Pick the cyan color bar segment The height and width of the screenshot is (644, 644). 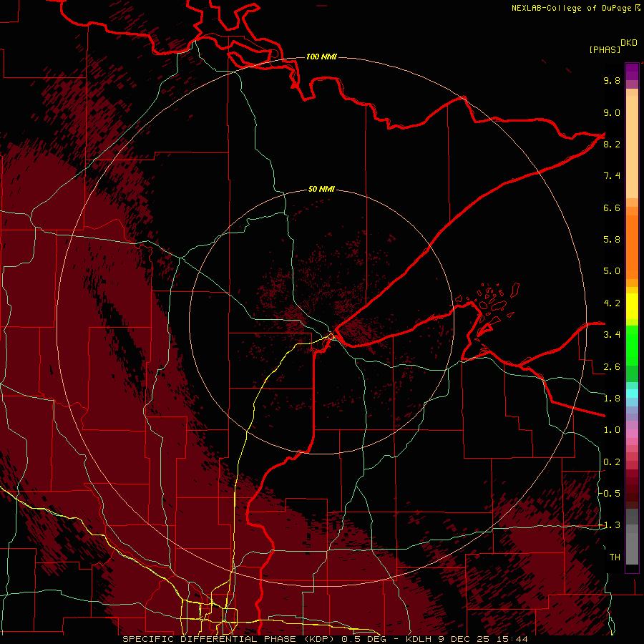pyautogui.click(x=632, y=393)
